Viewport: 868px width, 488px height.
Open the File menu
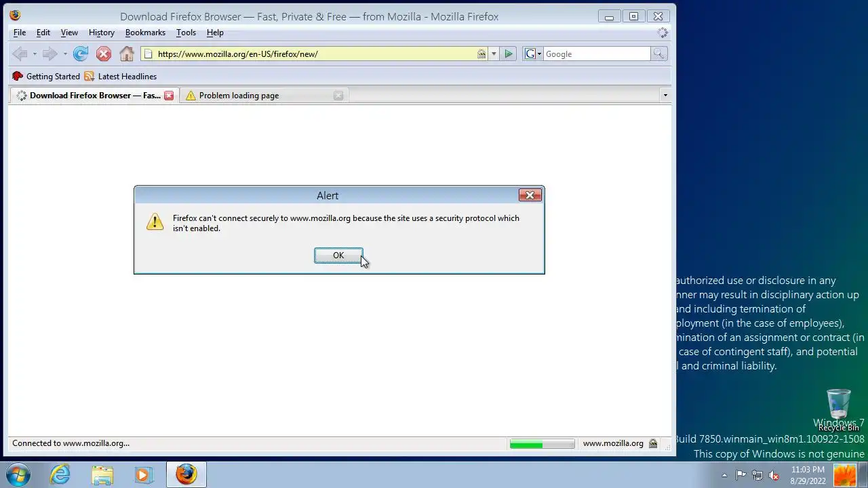[x=20, y=33]
